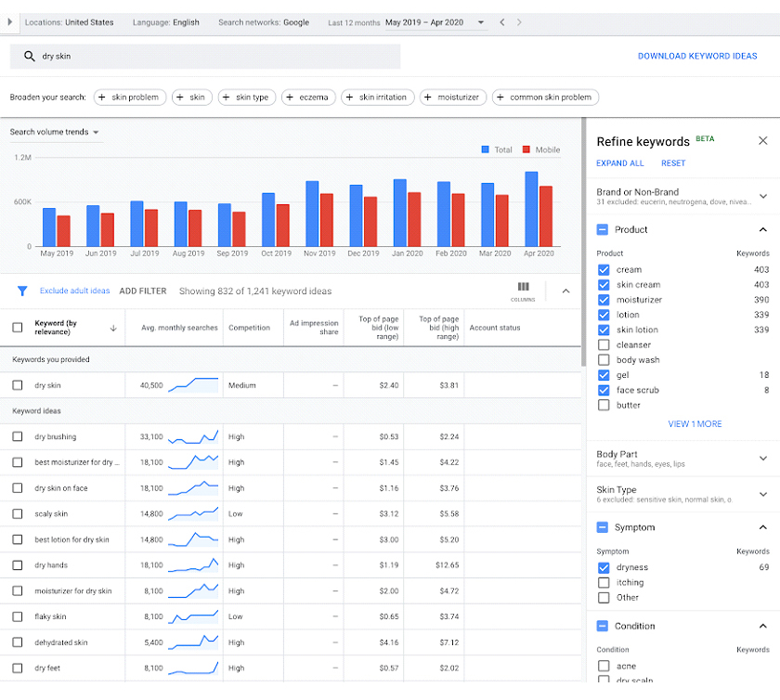Check the body wash checkbox
780x700 pixels.
[604, 359]
